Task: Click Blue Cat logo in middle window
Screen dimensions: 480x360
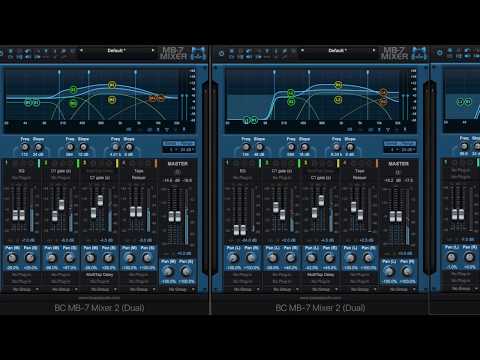Action: click(419, 53)
